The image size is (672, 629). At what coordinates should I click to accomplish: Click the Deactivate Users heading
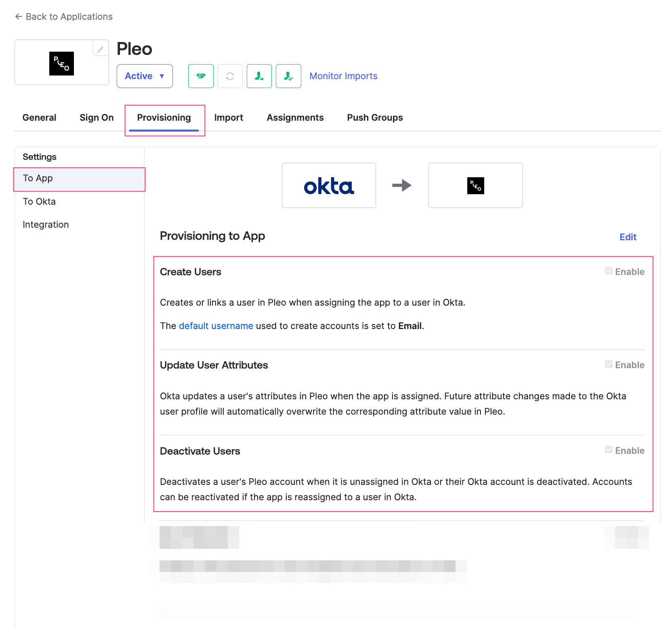click(200, 451)
